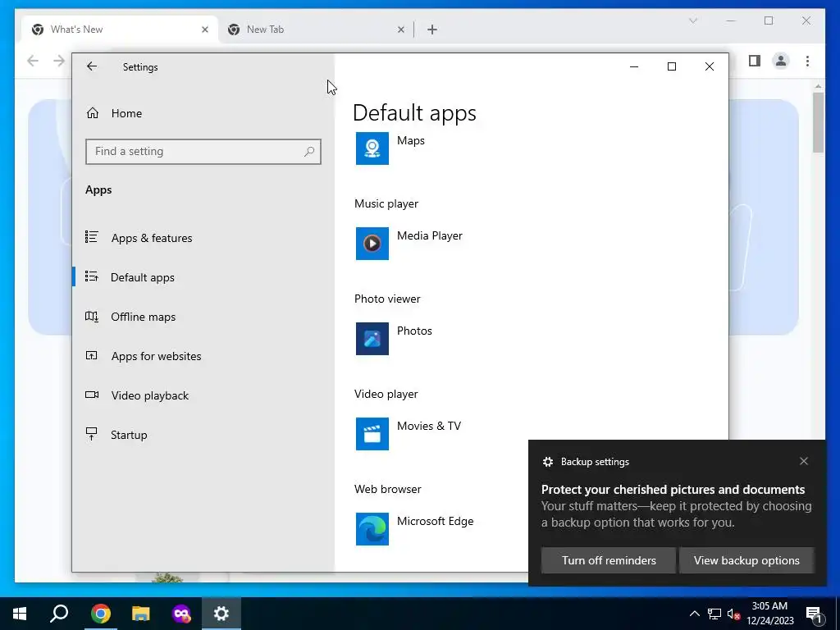840x630 pixels.
Task: Click the Chrome profile avatar icon
Action: [781, 61]
